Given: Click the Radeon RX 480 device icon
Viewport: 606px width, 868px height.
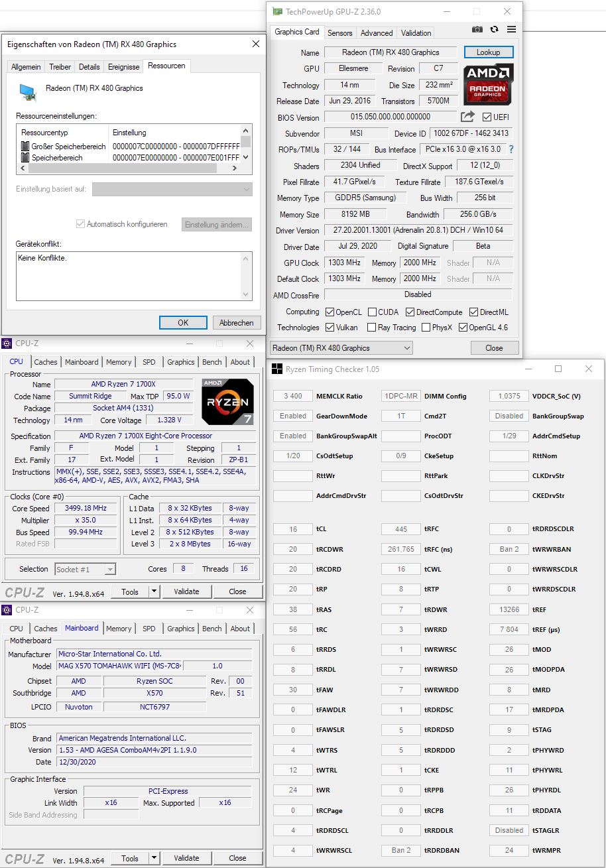Looking at the screenshot, I should pyautogui.click(x=27, y=92).
